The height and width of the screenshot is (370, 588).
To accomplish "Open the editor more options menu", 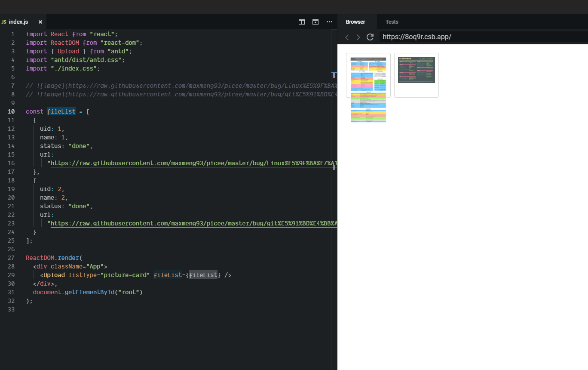I will click(329, 22).
